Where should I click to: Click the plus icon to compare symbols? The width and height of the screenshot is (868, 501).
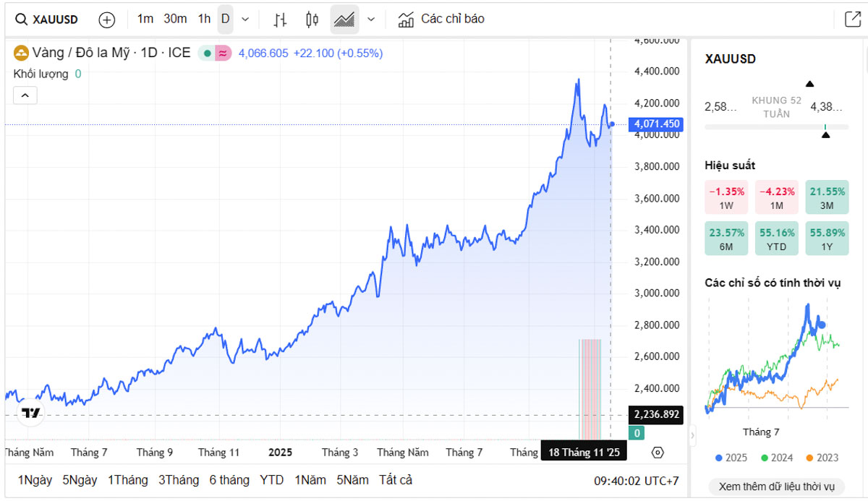coord(106,20)
